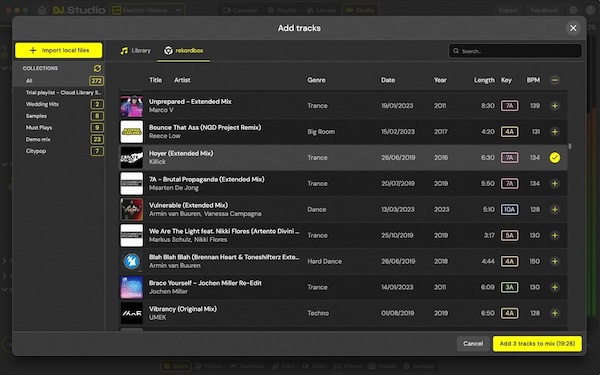Click Studio tab in background window
This screenshot has height=375, width=600.
pyautogui.click(x=360, y=10)
